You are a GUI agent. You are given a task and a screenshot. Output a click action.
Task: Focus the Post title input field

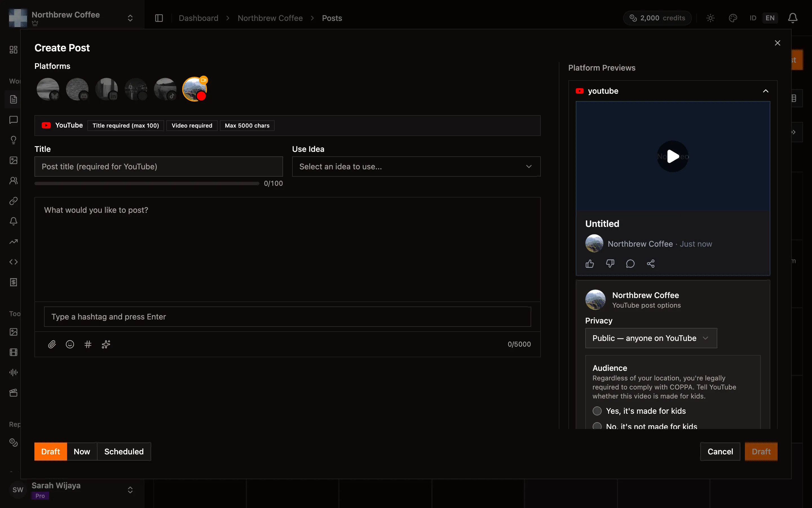(159, 167)
